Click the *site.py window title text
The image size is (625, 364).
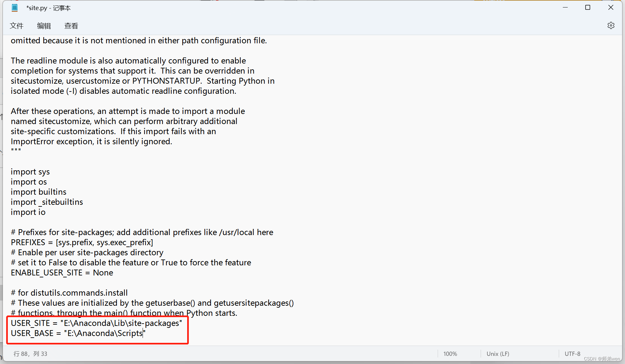click(49, 8)
